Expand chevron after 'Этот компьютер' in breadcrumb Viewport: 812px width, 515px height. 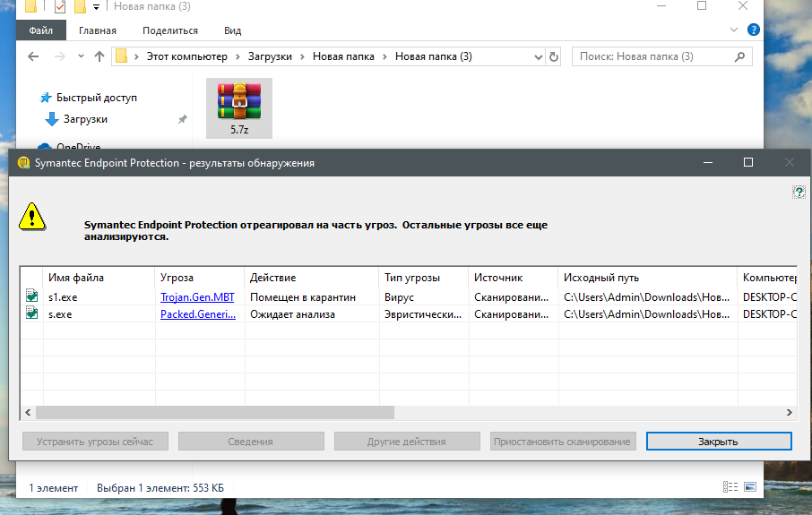pos(238,57)
